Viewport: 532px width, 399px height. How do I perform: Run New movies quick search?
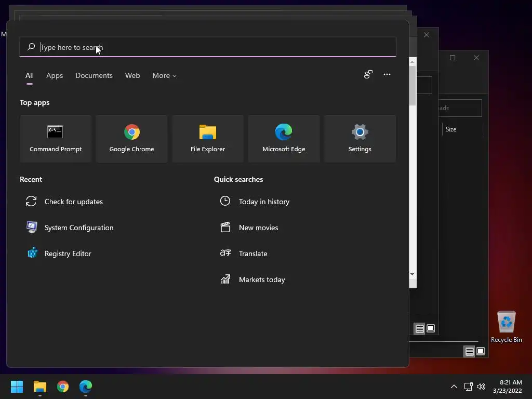point(249,228)
